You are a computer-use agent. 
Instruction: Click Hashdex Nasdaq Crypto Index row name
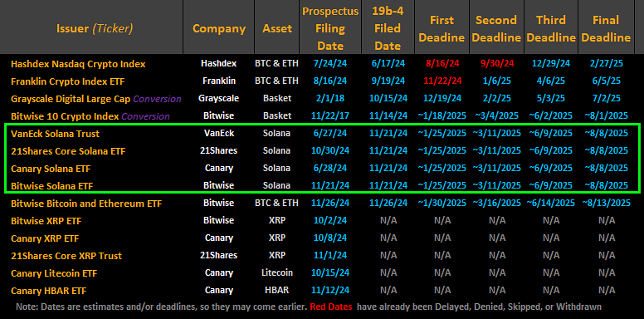78,64
